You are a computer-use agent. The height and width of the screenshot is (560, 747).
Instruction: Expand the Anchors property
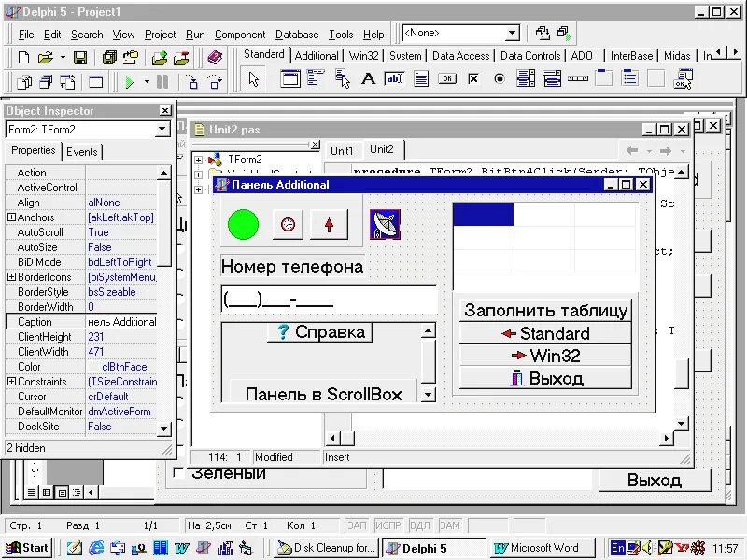tap(11, 217)
